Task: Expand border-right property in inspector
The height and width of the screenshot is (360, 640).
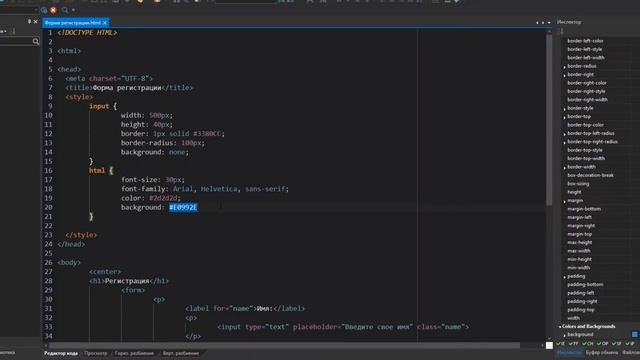Action: (x=564, y=75)
